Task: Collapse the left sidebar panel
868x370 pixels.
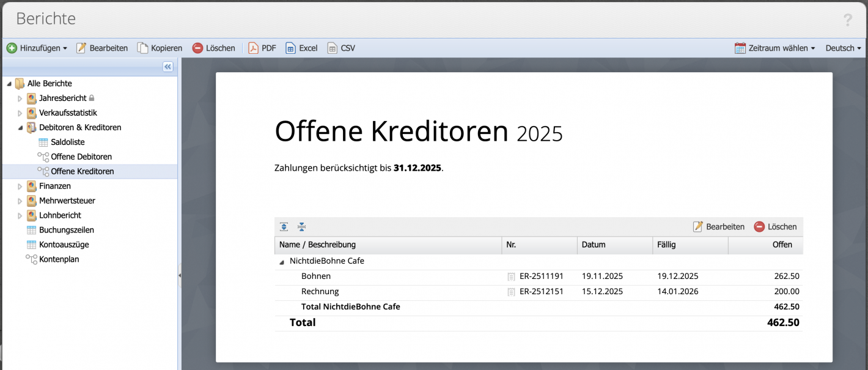Action: tap(168, 67)
